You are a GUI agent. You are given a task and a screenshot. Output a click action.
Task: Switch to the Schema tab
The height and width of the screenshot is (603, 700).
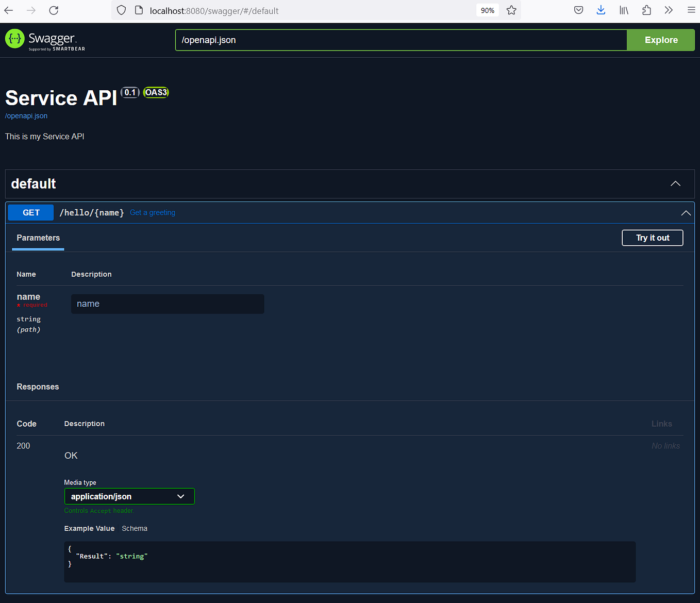134,528
